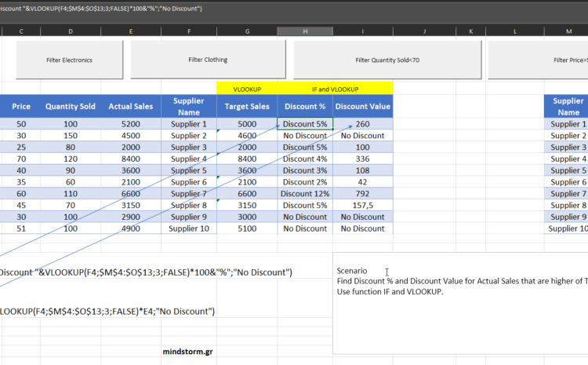Click the Scenario text box

pyautogui.click(x=460, y=303)
